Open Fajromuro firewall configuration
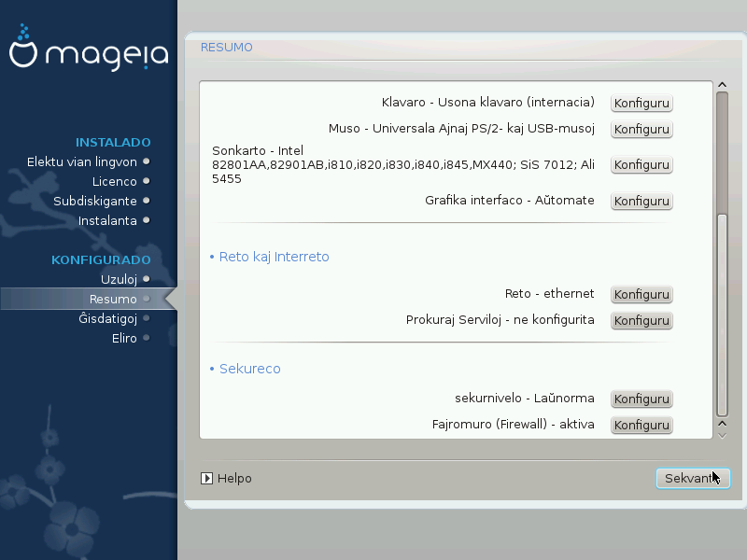 641,426
